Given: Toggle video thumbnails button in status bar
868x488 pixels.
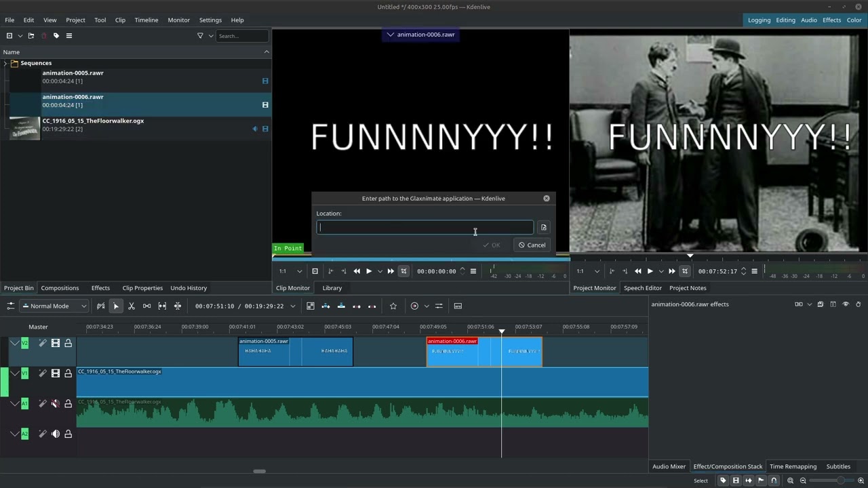Looking at the screenshot, I should coord(736,481).
